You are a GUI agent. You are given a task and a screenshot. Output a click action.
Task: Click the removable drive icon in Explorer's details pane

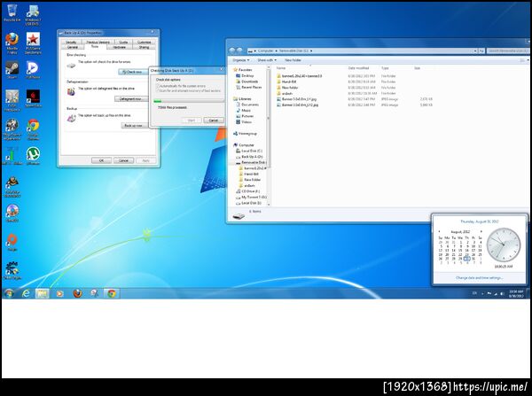(x=239, y=215)
